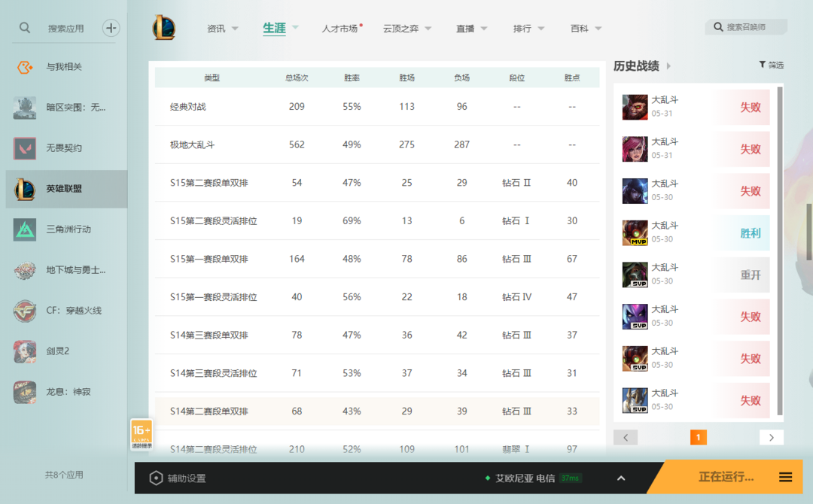The width and height of the screenshot is (813, 504).
Task: Click the 正在运行 button
Action: pyautogui.click(x=726, y=477)
